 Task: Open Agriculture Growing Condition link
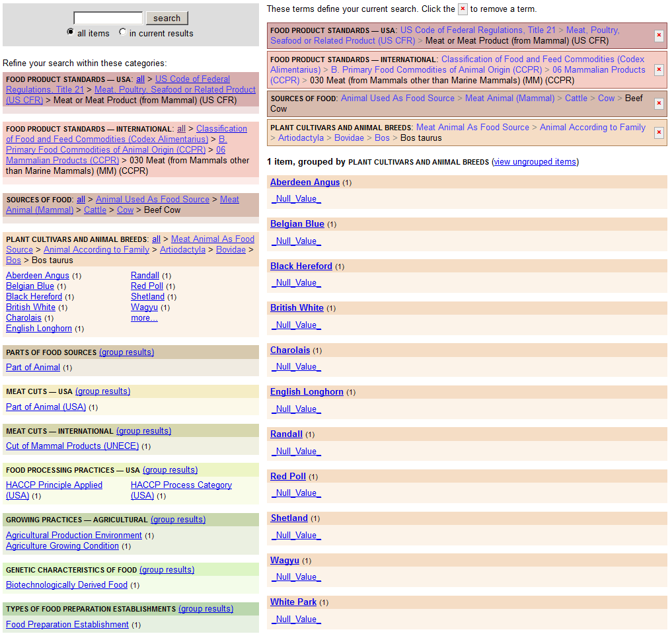[62, 546]
